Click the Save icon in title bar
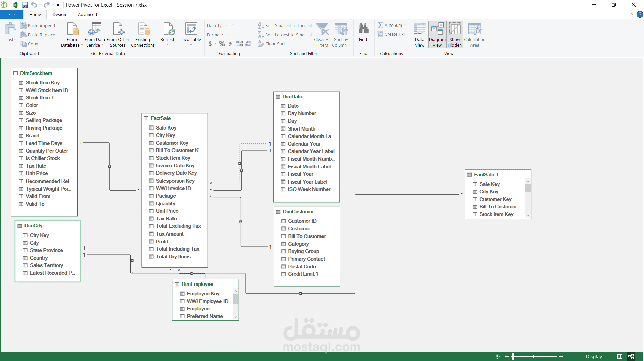The height and width of the screenshot is (361, 644). (x=25, y=5)
